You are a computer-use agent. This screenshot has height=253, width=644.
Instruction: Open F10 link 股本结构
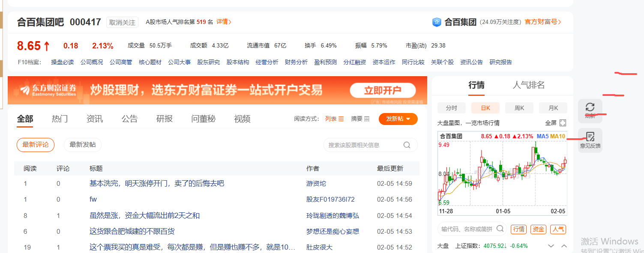(x=238, y=62)
